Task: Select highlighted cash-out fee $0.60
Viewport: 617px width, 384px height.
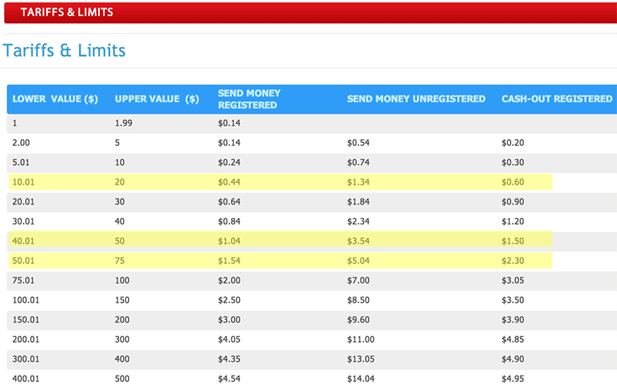Action: coord(513,182)
